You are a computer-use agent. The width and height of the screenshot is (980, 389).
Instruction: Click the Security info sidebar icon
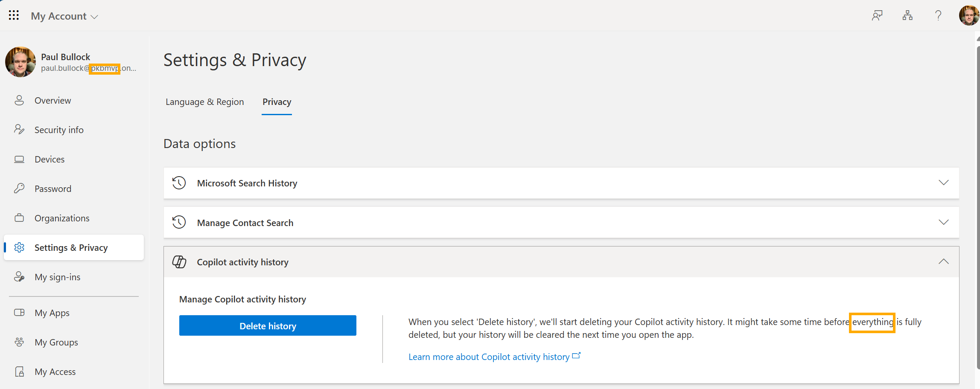[x=19, y=130]
